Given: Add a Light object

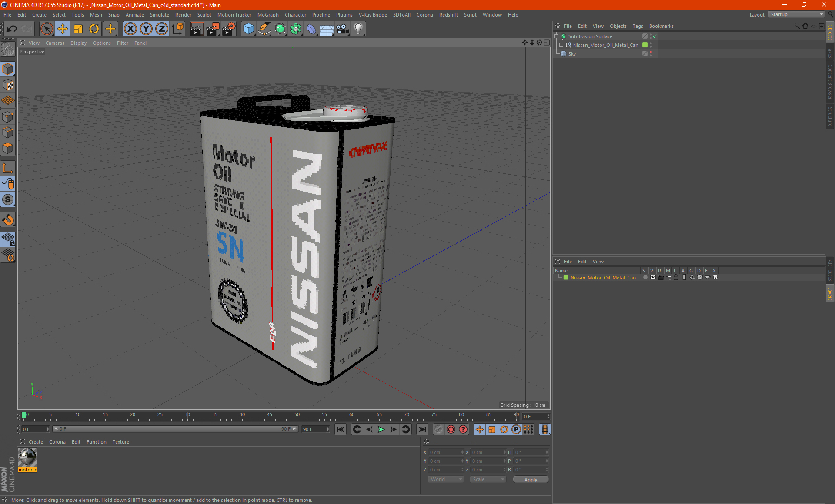Looking at the screenshot, I should pos(358,29).
